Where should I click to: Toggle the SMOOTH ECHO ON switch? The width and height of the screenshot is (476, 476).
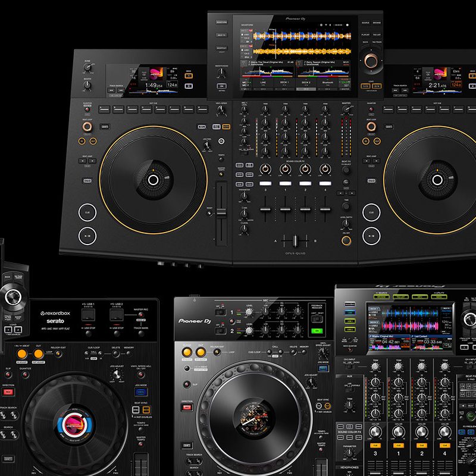[x=222, y=85]
